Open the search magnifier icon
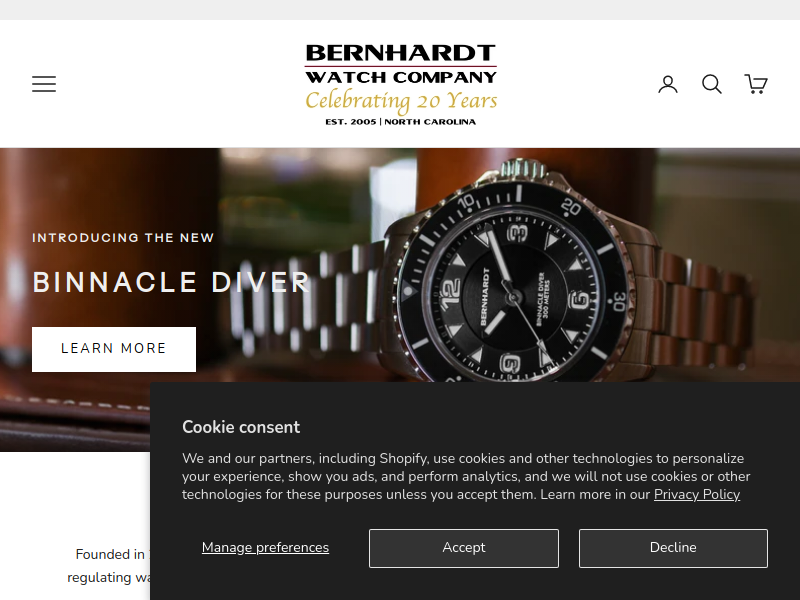The height and width of the screenshot is (600, 800). pyautogui.click(x=711, y=84)
